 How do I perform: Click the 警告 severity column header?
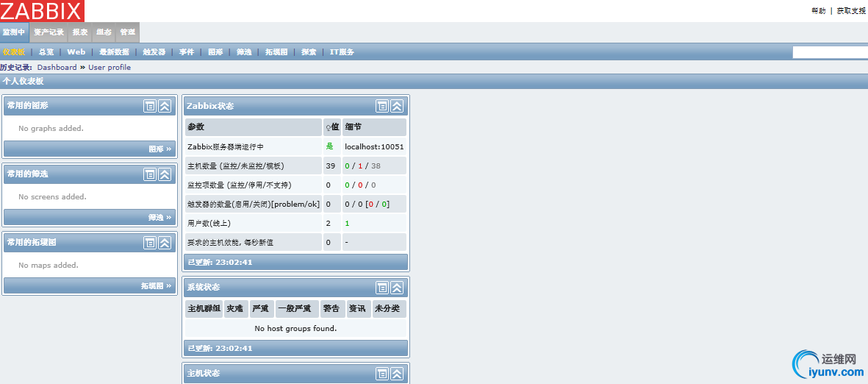click(331, 309)
